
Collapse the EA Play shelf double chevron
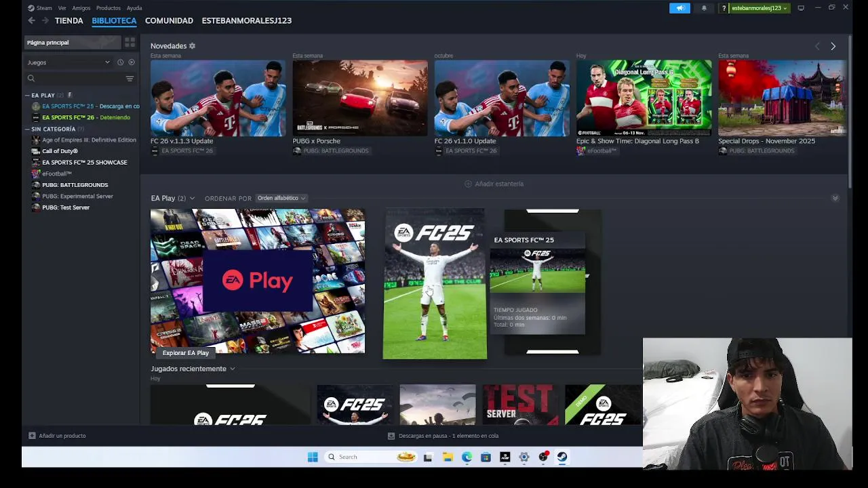coord(835,198)
